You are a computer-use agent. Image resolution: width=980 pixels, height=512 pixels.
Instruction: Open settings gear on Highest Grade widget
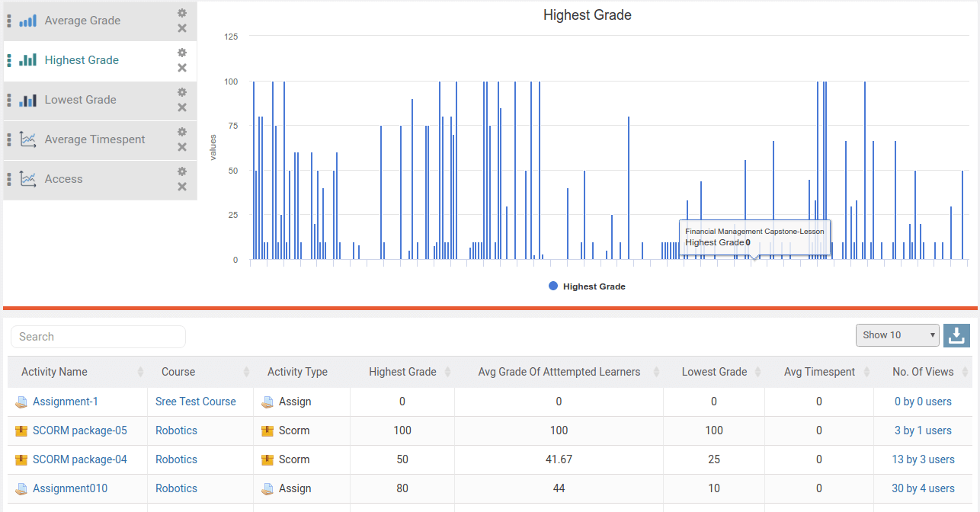pos(181,52)
